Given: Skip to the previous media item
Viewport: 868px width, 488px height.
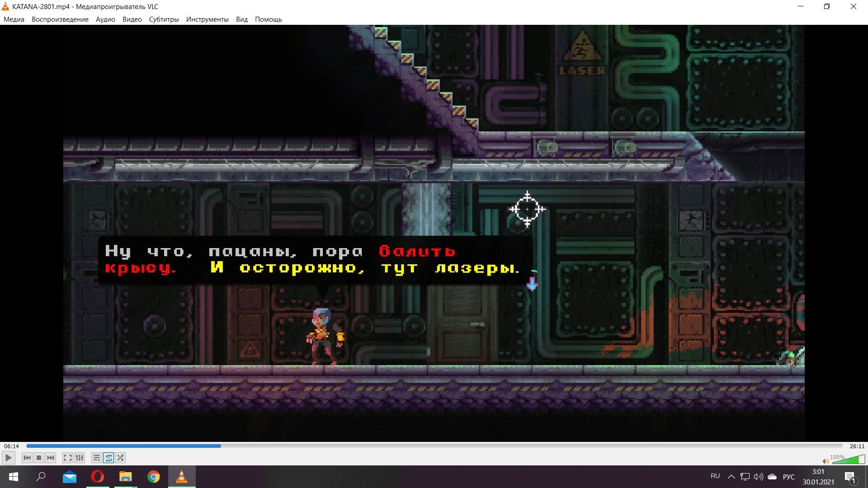Looking at the screenshot, I should (x=27, y=458).
